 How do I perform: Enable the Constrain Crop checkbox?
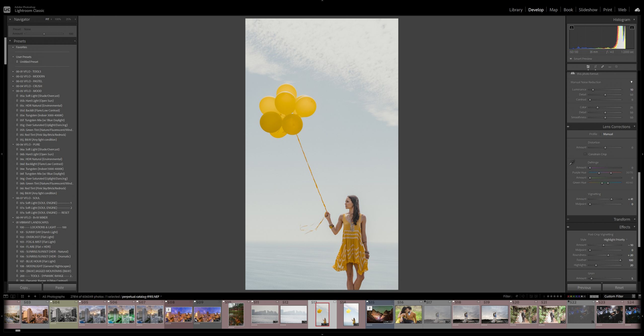(585, 154)
